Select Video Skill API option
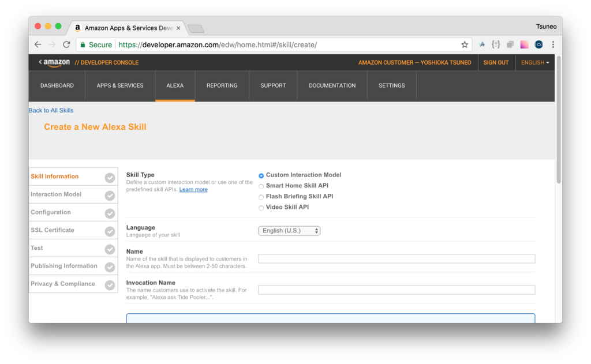 (261, 208)
